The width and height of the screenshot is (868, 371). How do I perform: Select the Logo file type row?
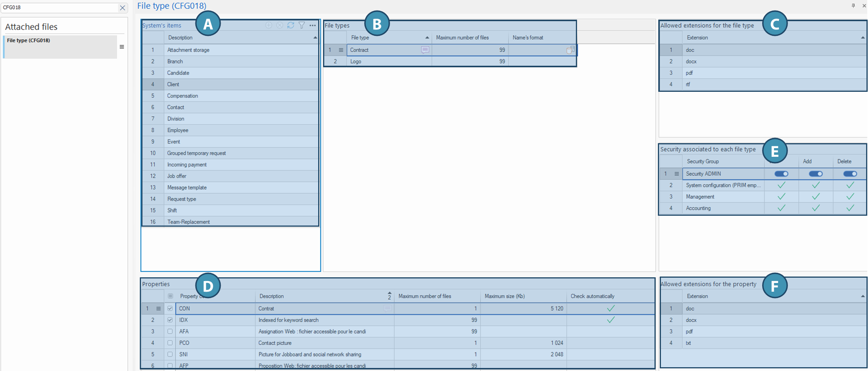click(x=356, y=62)
